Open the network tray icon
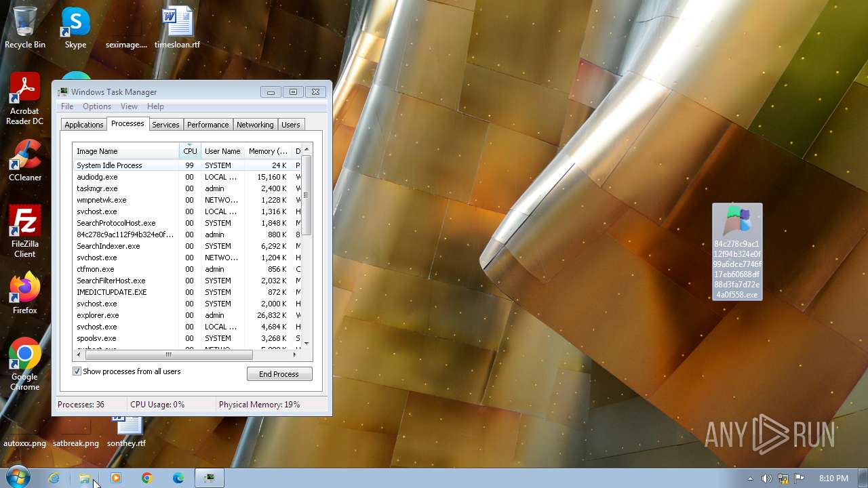868x488 pixels. click(x=783, y=479)
